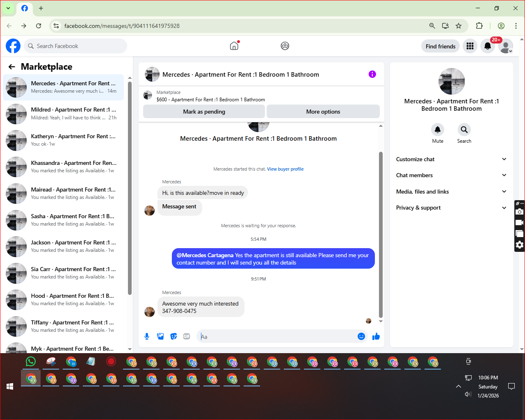Click the Search Facebook field
This screenshot has width=525, height=420.
[75, 46]
